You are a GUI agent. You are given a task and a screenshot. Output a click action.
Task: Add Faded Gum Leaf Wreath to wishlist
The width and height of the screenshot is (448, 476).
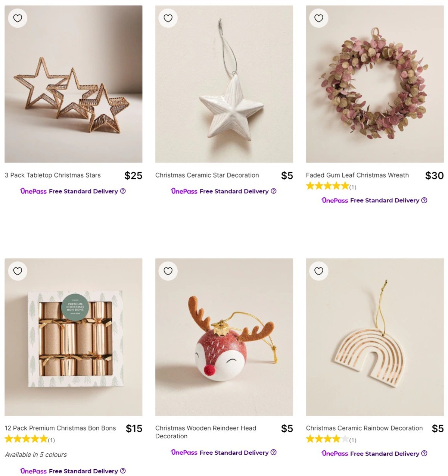(318, 18)
